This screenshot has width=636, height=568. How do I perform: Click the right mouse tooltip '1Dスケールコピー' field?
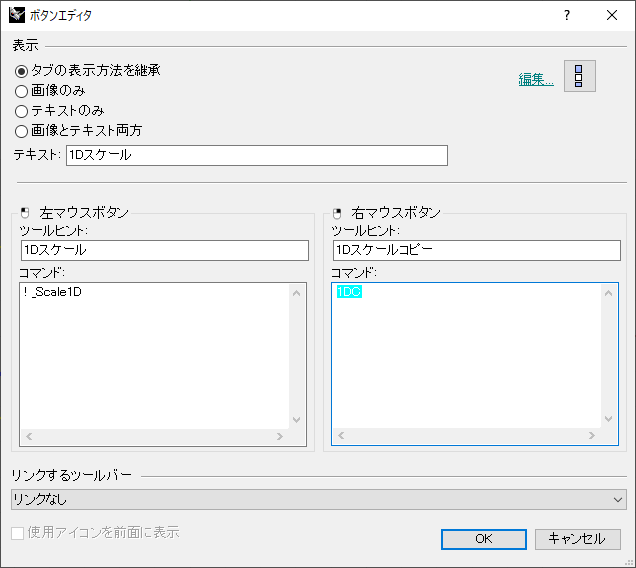(x=474, y=250)
